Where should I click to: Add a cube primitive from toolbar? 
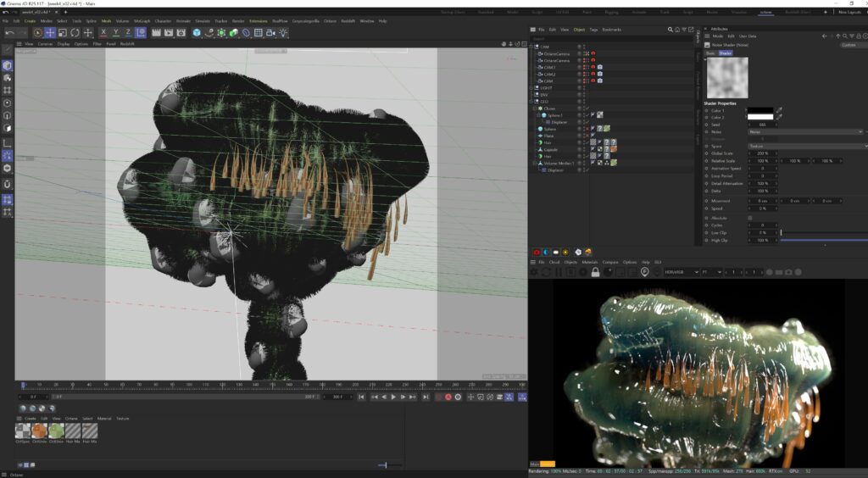pyautogui.click(x=197, y=32)
